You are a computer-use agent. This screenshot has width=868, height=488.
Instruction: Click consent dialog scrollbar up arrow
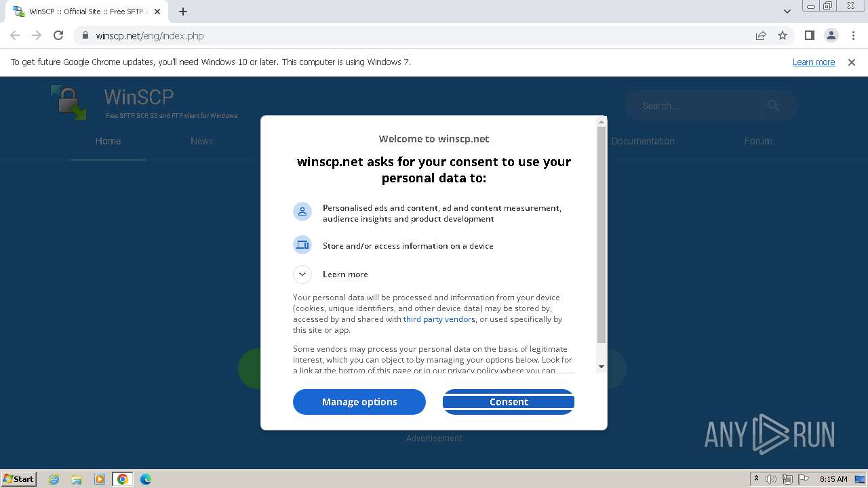tap(601, 123)
